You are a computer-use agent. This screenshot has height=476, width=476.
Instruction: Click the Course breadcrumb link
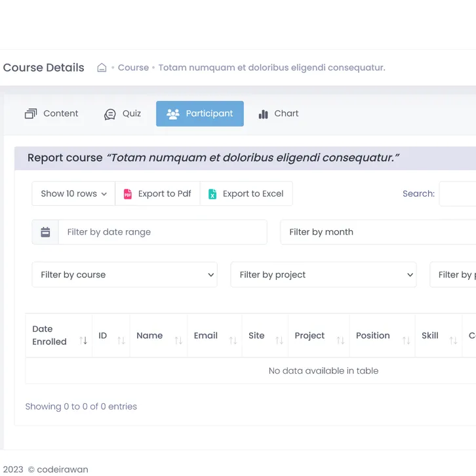133,68
